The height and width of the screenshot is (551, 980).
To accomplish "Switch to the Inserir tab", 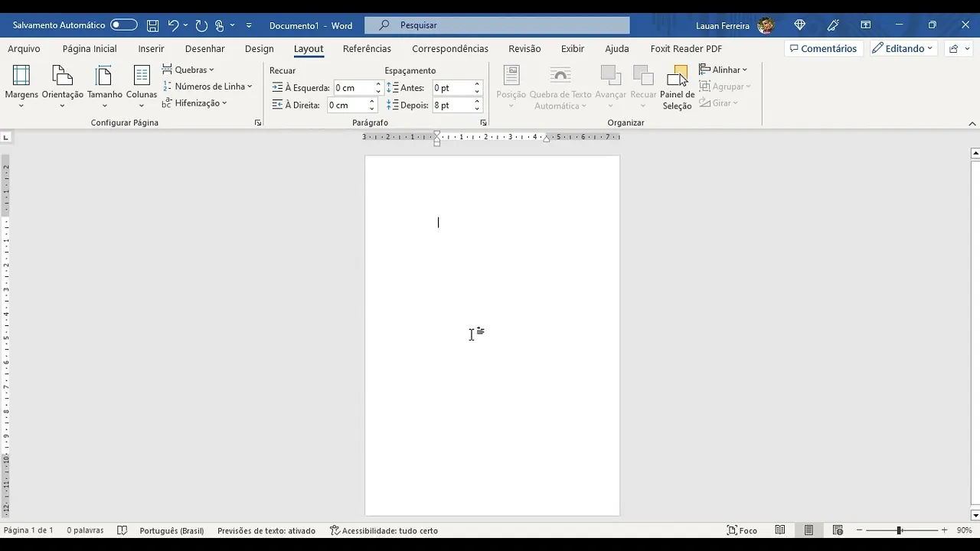I will click(151, 48).
